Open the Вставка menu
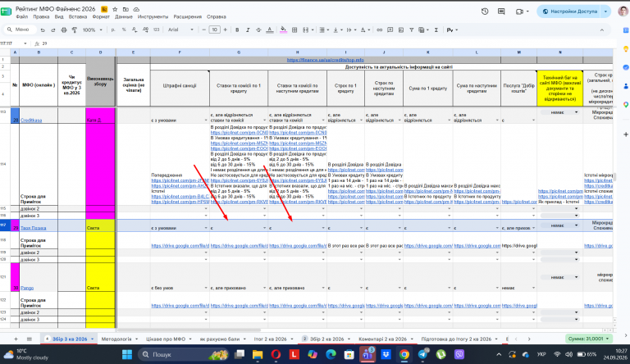The width and height of the screenshot is (630, 364). (x=78, y=17)
